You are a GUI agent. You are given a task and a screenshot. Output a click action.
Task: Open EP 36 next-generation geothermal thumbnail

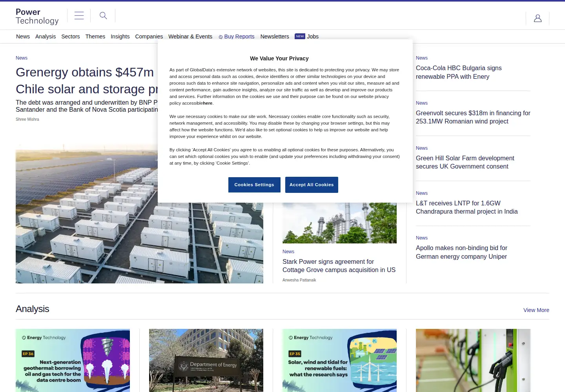[73, 360]
